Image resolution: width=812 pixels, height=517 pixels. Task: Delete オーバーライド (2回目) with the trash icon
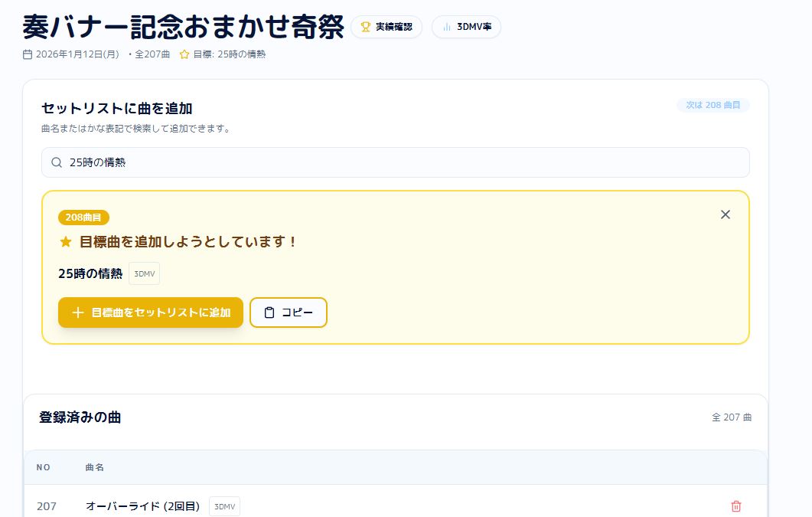coord(736,506)
